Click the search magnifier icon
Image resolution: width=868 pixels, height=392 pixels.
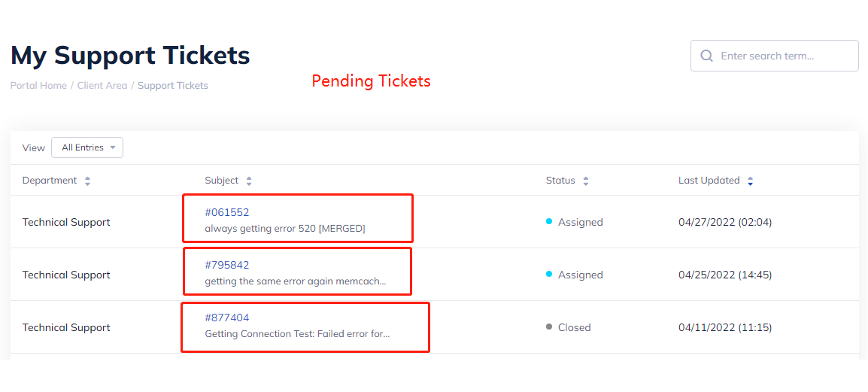point(706,56)
